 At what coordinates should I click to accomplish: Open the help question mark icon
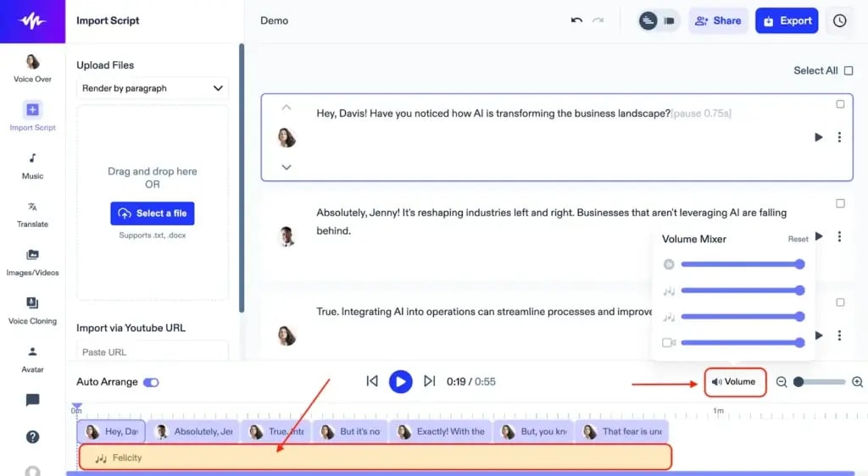coord(32,437)
